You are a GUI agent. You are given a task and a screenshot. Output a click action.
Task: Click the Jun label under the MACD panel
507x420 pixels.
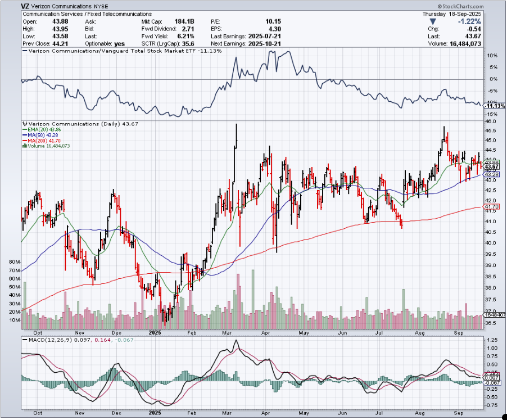point(342,413)
